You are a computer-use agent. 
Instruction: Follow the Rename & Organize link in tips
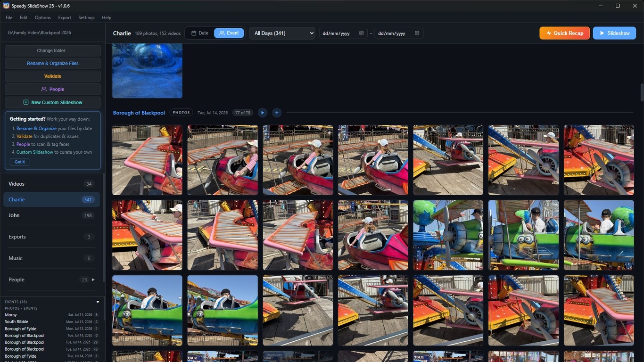pyautogui.click(x=36, y=128)
